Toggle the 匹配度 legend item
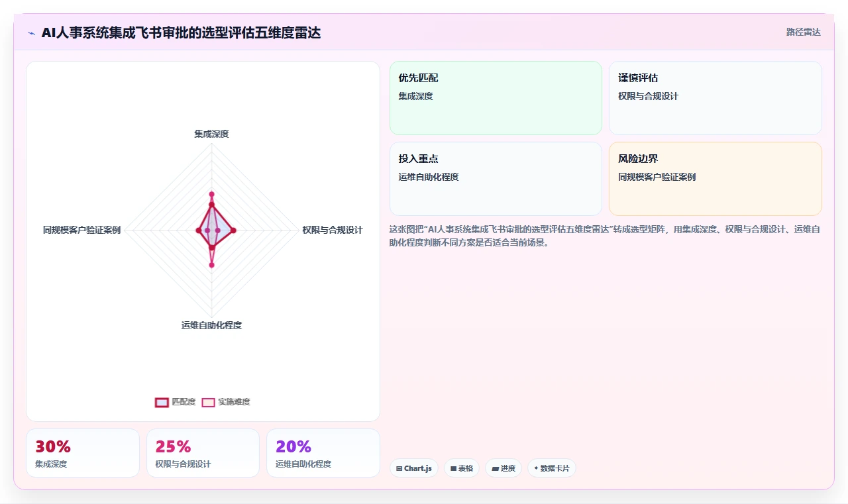 [176, 402]
